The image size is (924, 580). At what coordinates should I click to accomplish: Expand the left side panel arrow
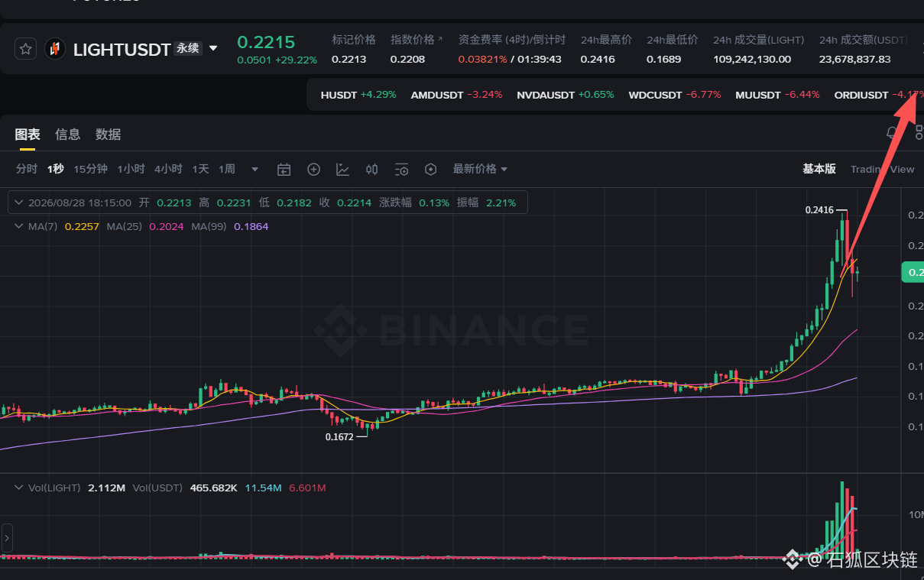7,538
